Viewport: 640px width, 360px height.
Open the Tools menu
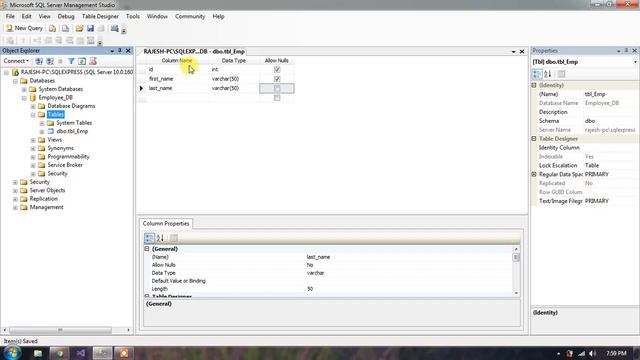[x=133, y=16]
